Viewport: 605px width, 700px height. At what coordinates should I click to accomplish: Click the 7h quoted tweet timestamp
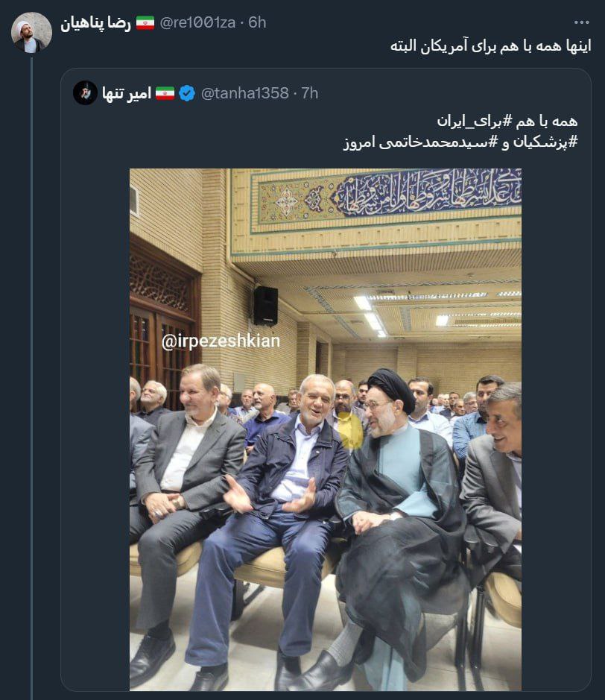[x=308, y=93]
